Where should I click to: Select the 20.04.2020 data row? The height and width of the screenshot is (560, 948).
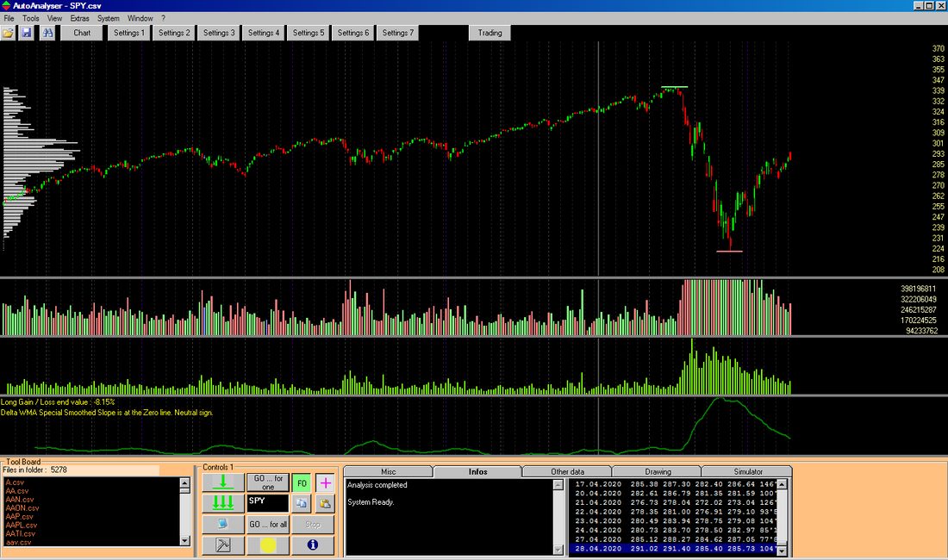click(673, 493)
